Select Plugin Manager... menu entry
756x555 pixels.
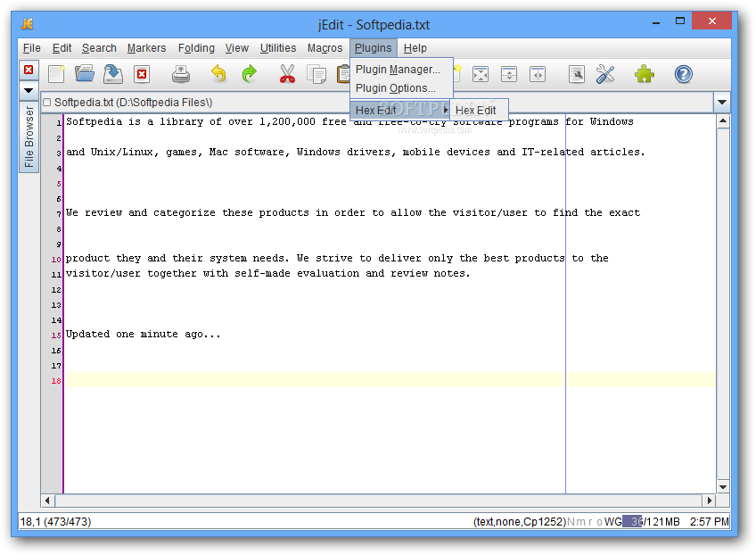(401, 70)
